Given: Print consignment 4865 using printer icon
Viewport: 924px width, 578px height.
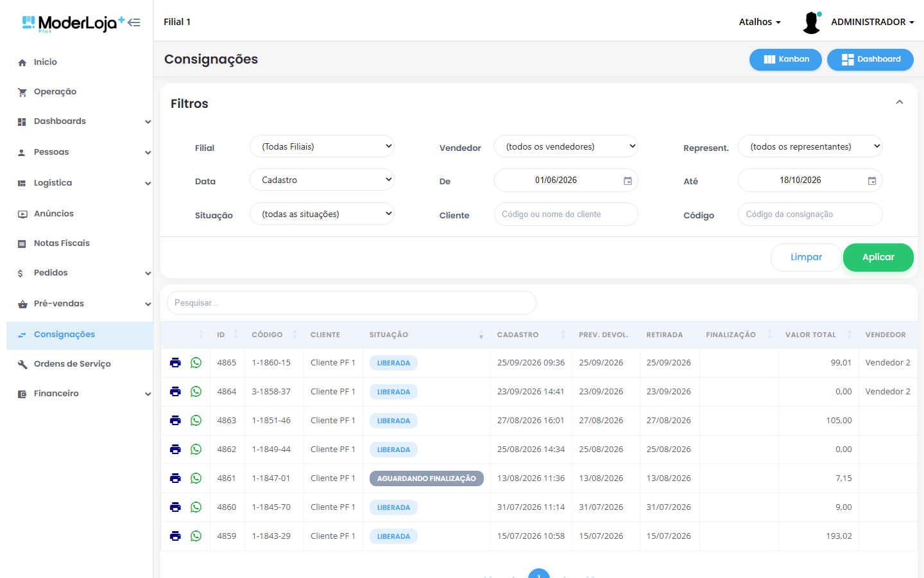Looking at the screenshot, I should pyautogui.click(x=175, y=363).
